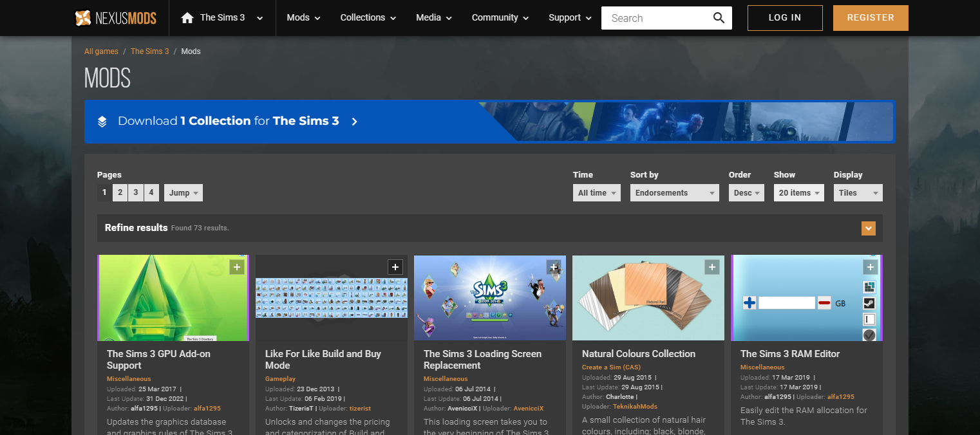Open The Sims 3 game dropdown
Screen dimensions: 980x435
tap(222, 18)
